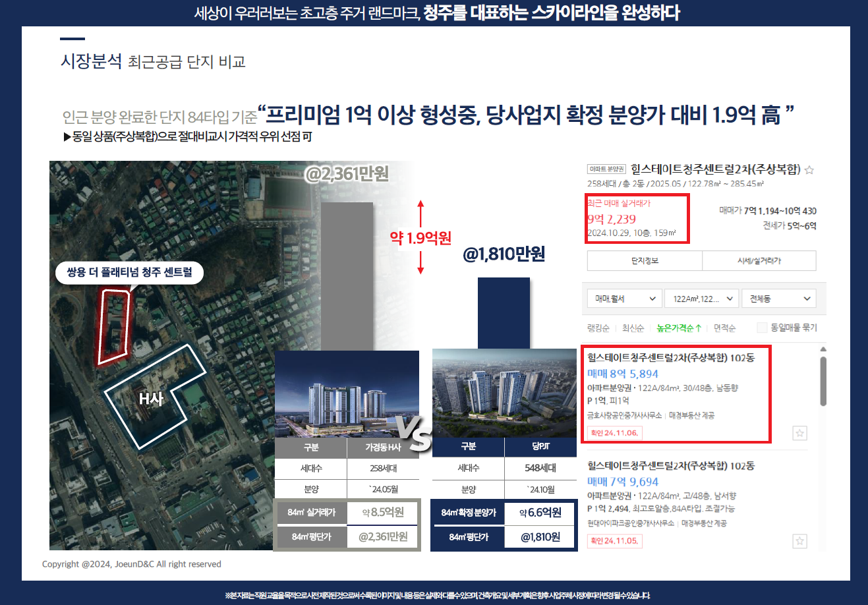Click the 당PJT table header
The image size is (868, 605).
tap(540, 447)
